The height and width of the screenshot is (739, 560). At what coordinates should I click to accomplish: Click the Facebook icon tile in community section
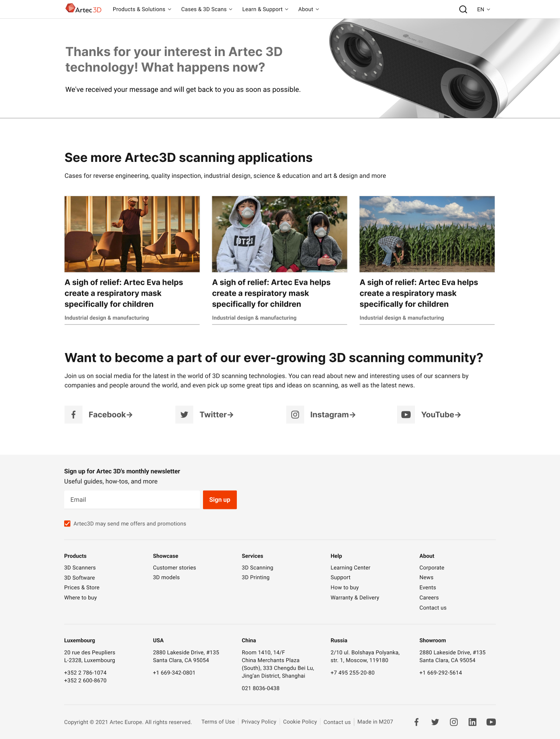click(x=73, y=414)
